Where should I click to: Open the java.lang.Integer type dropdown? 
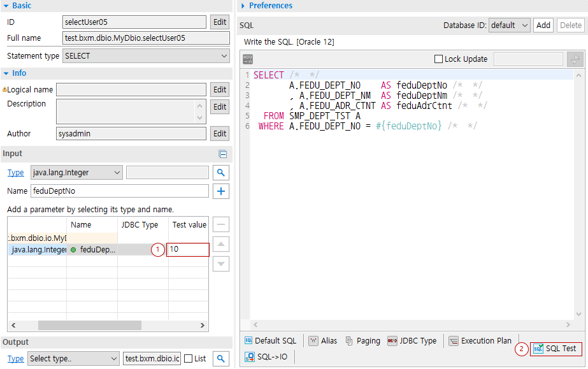76,173
